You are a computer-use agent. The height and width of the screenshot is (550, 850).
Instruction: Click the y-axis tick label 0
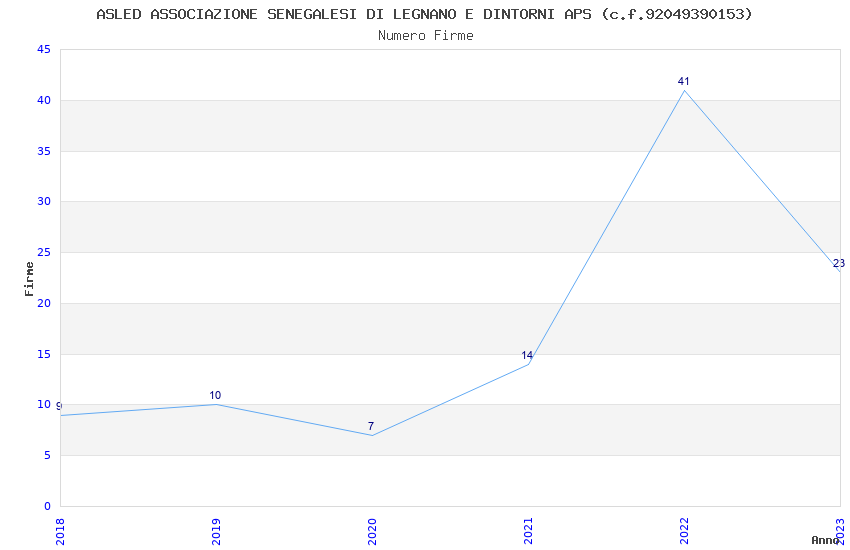[48, 507]
